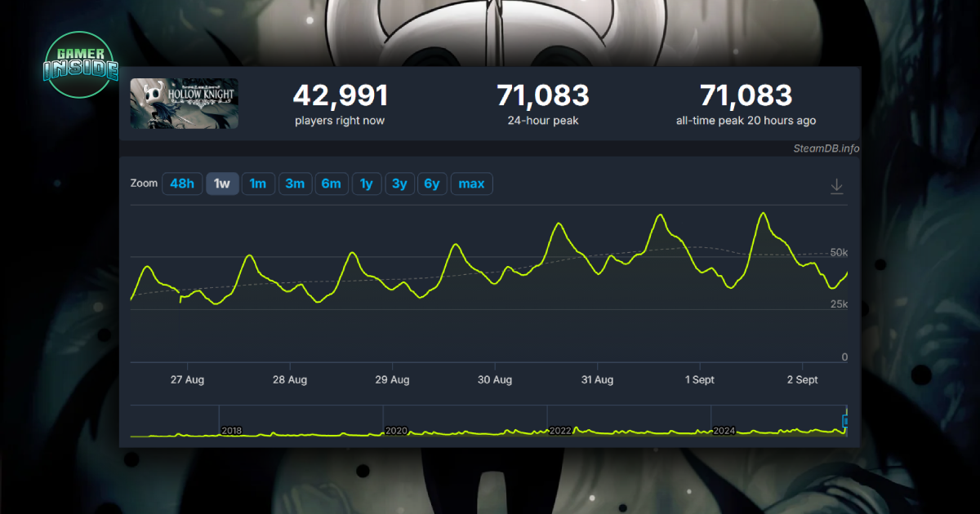Click the 25k y-axis label
This screenshot has height=514, width=980.
(839, 304)
